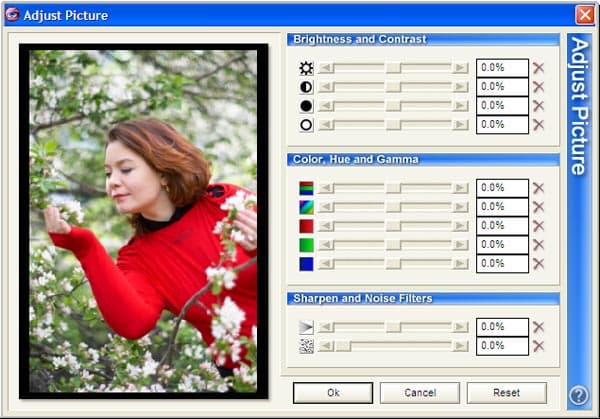Click the sharpen slider thumb

[x=393, y=327]
